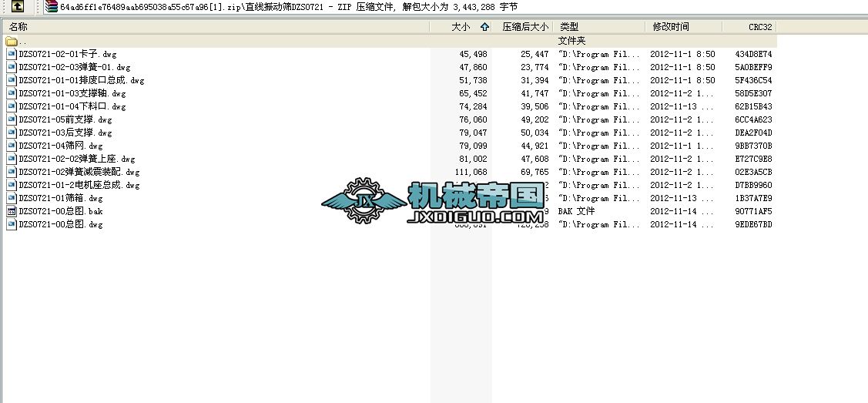The height and width of the screenshot is (403, 868).
Task: Select file icon of DZS0721-03后支撑.dwg
Action: click(x=12, y=133)
